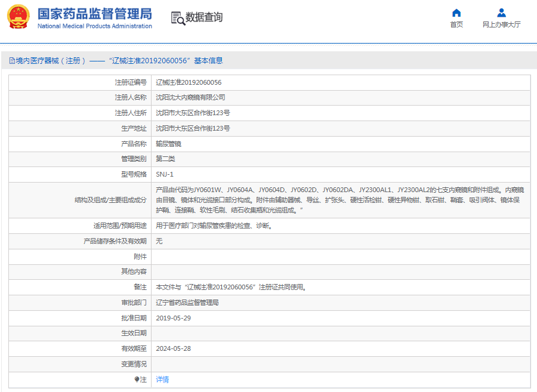Select expiry date 2024-05-28
The image size is (537, 392).
pyautogui.click(x=173, y=348)
